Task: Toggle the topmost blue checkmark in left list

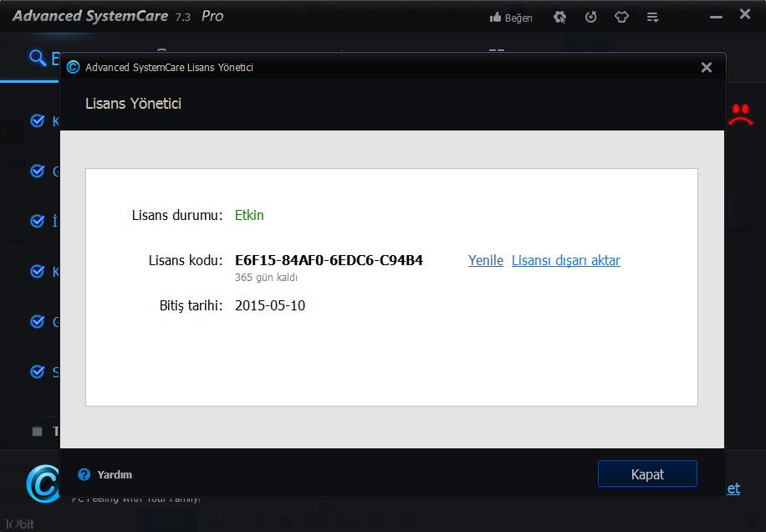Action: point(37,121)
